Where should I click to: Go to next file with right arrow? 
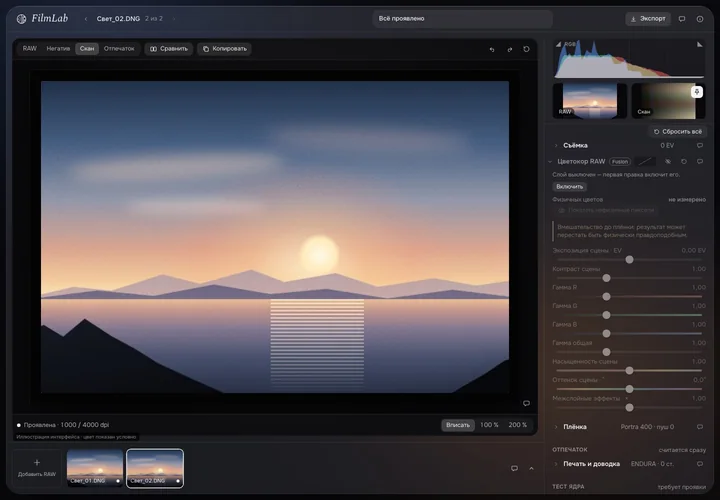[x=174, y=19]
